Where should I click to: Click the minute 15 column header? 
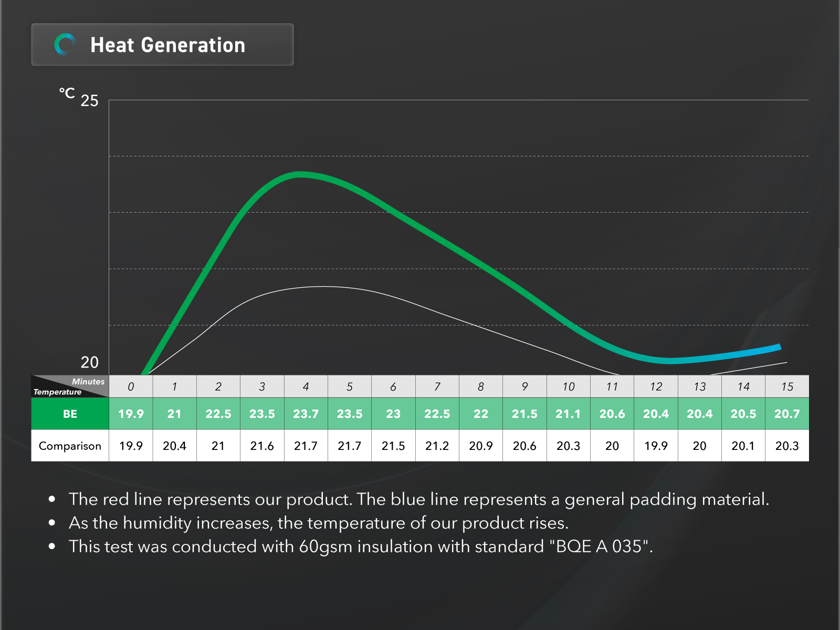tap(786, 387)
